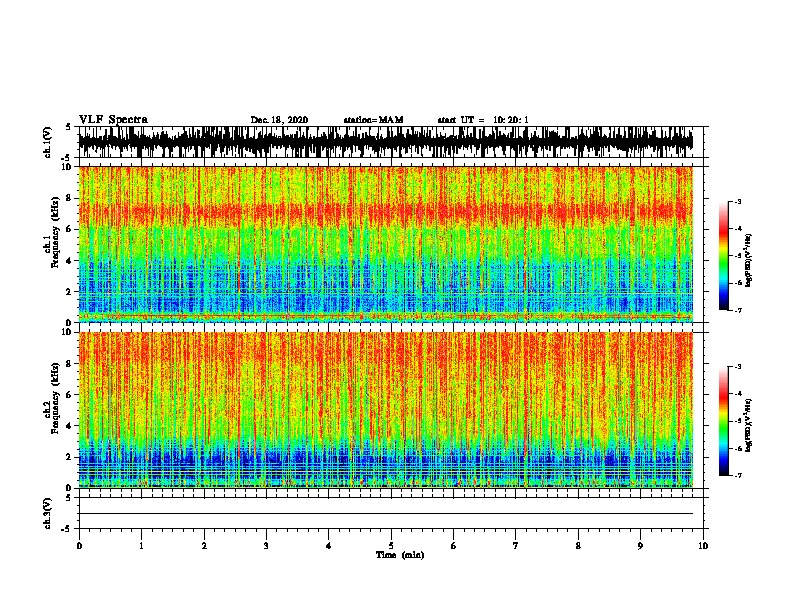The image size is (792, 612).
Task: Click the ch.1(V) waveform axis label
Action: pyautogui.click(x=48, y=142)
